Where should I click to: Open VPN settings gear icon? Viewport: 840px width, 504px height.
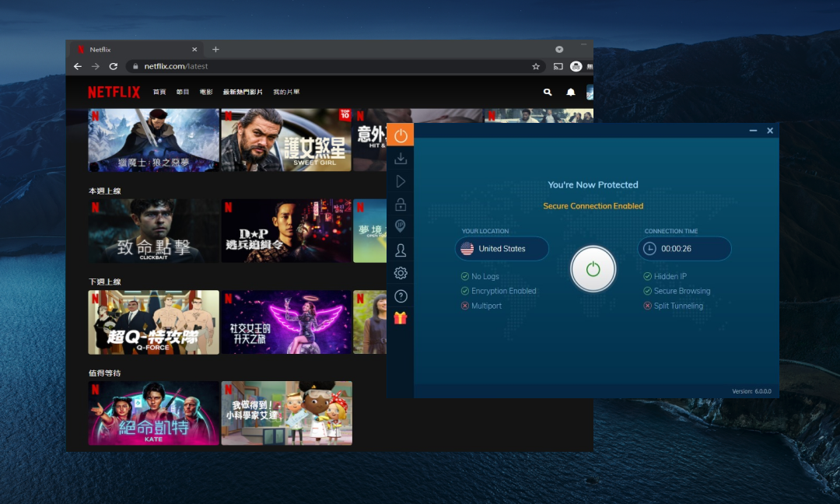pos(401,273)
